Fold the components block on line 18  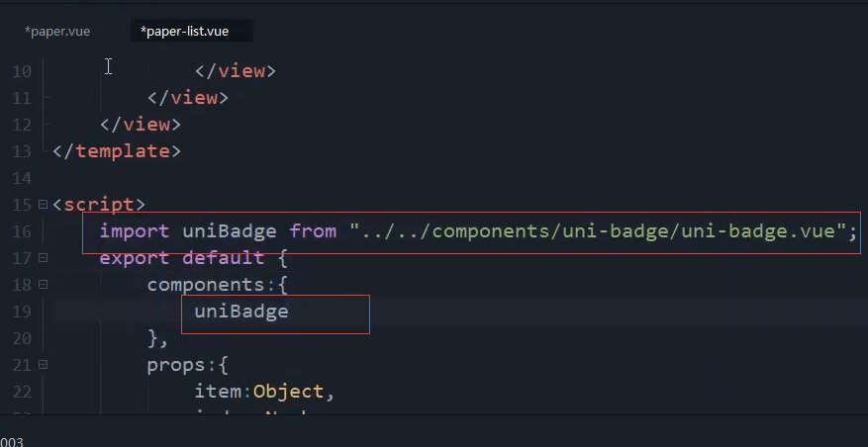click(43, 285)
